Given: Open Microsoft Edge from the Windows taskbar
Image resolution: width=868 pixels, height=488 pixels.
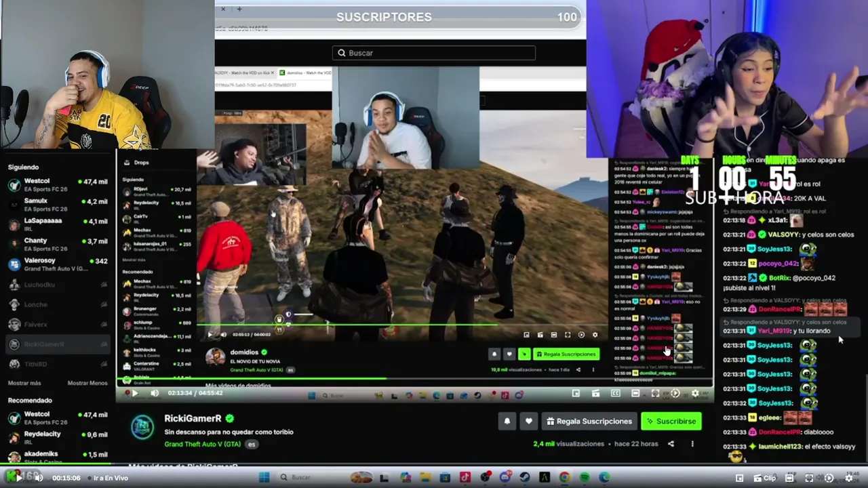Looking at the screenshot, I should (x=604, y=478).
